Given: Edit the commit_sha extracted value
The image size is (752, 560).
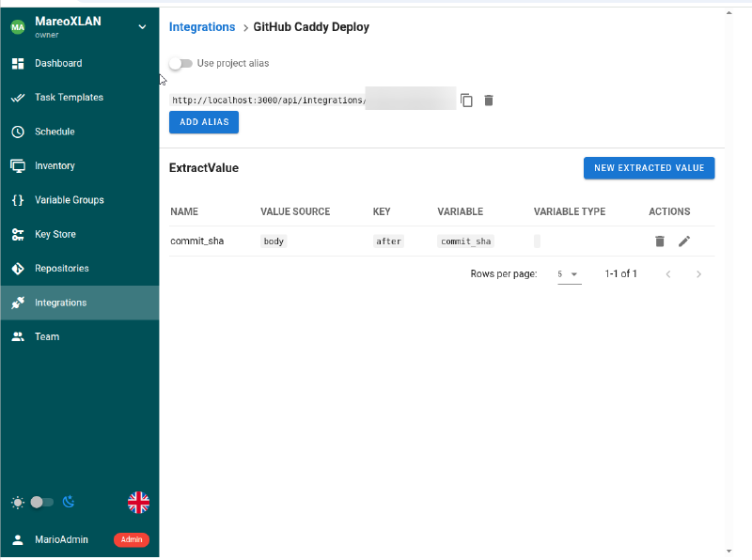Looking at the screenshot, I should point(684,241).
